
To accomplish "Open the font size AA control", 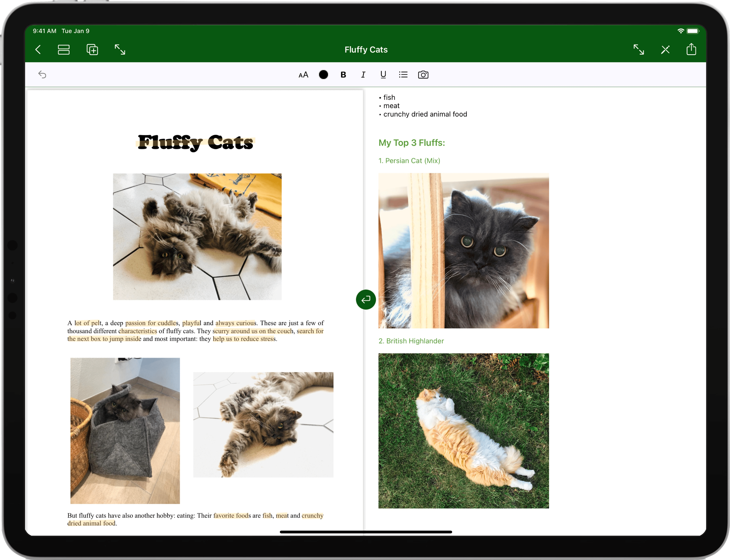I will (304, 75).
